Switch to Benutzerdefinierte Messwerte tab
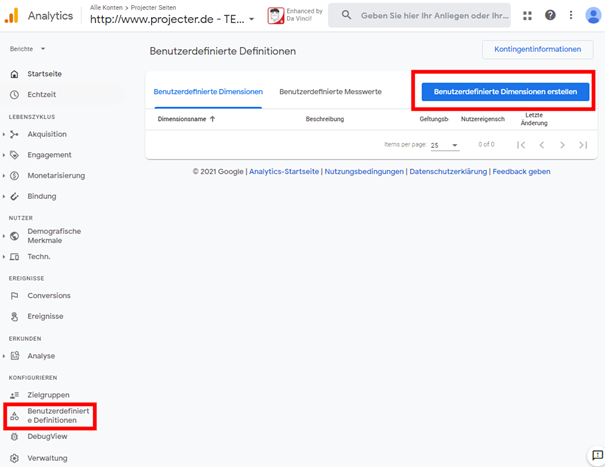The height and width of the screenshot is (467, 605). point(330,91)
